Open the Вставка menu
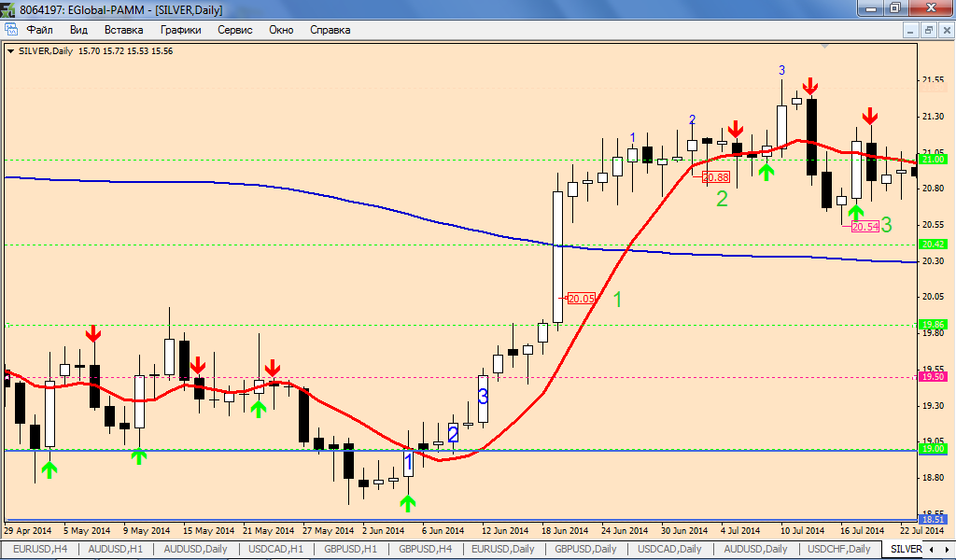 [124, 30]
